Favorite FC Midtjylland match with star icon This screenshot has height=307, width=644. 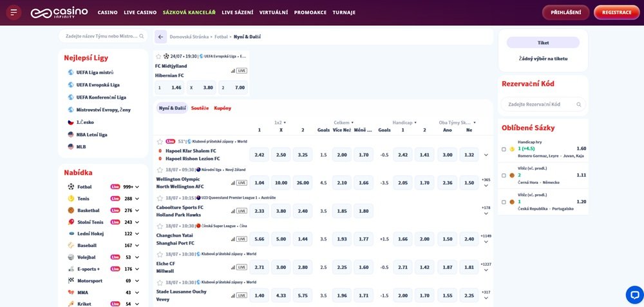[158, 56]
